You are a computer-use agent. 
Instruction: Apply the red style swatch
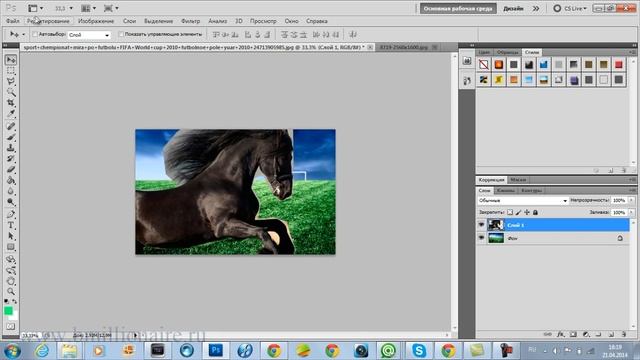click(619, 64)
